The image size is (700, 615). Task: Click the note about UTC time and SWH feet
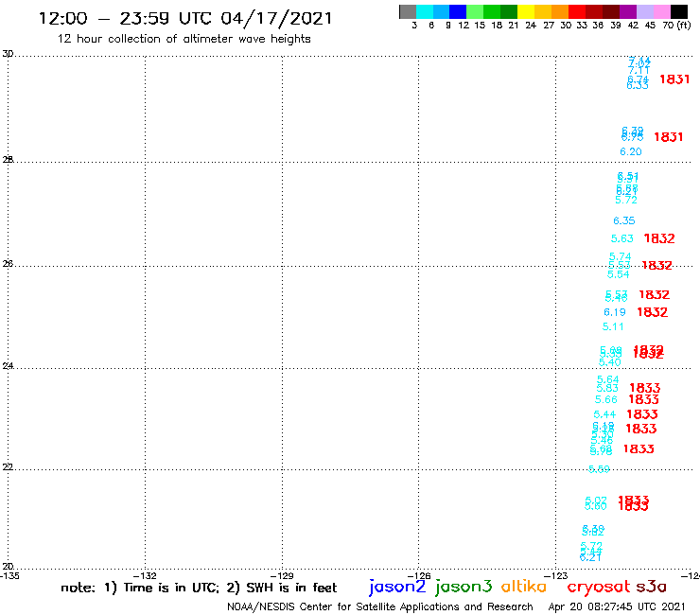click(199, 588)
